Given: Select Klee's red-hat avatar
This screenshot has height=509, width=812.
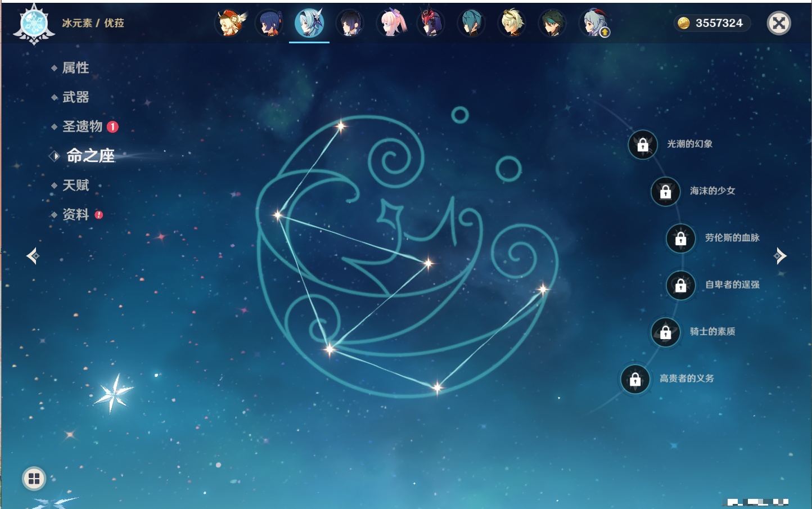Looking at the screenshot, I should coord(230,23).
